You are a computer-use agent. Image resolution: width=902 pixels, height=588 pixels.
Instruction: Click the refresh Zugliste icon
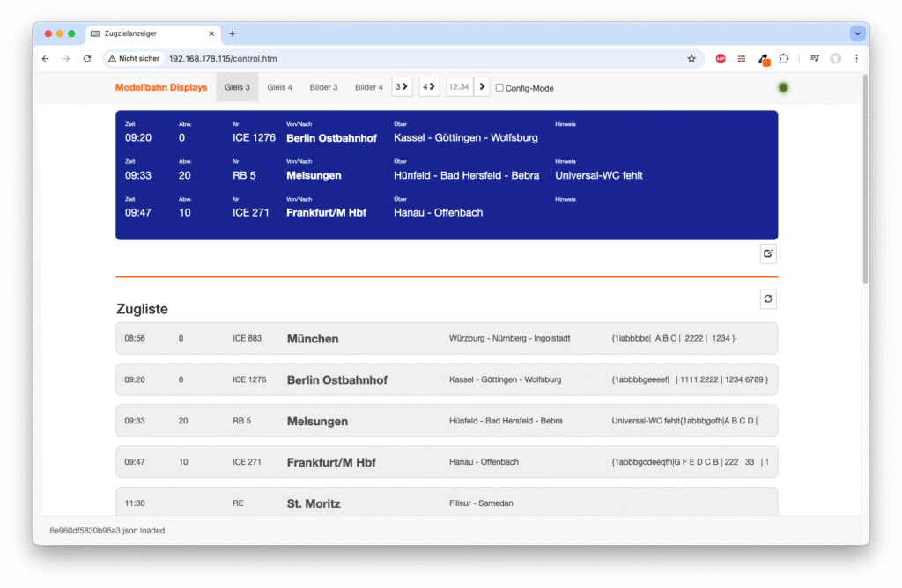tap(768, 299)
